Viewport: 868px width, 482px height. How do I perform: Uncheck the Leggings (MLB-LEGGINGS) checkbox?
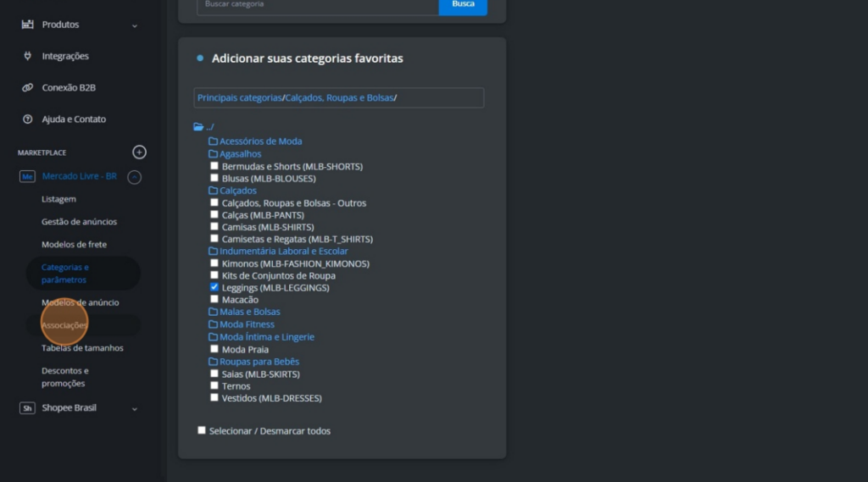point(214,287)
